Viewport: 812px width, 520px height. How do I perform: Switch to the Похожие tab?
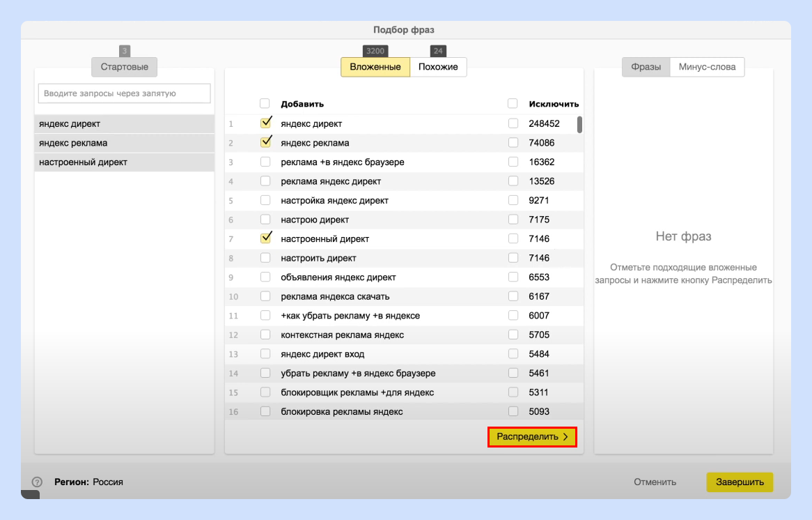(438, 67)
